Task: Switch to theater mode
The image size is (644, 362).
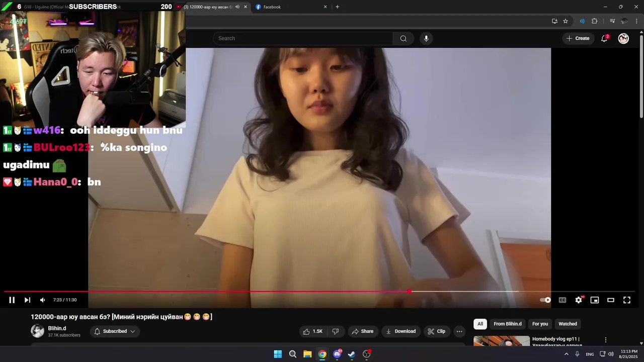Action: coord(611,300)
